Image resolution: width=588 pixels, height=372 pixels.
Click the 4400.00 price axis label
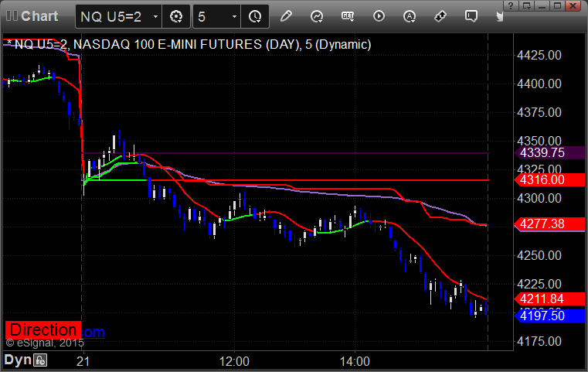tap(539, 84)
